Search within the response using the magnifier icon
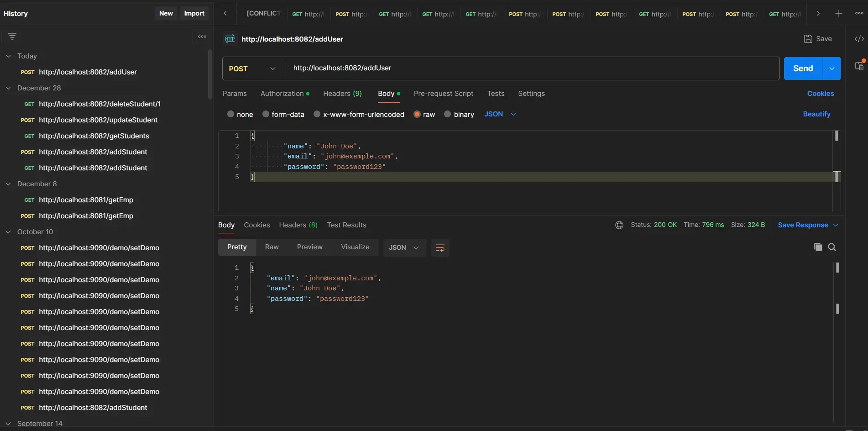Image resolution: width=868 pixels, height=431 pixels. (832, 247)
